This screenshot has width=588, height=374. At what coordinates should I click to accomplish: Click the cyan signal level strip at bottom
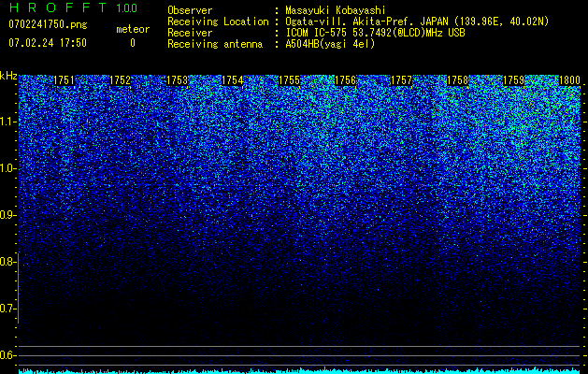tap(299, 370)
